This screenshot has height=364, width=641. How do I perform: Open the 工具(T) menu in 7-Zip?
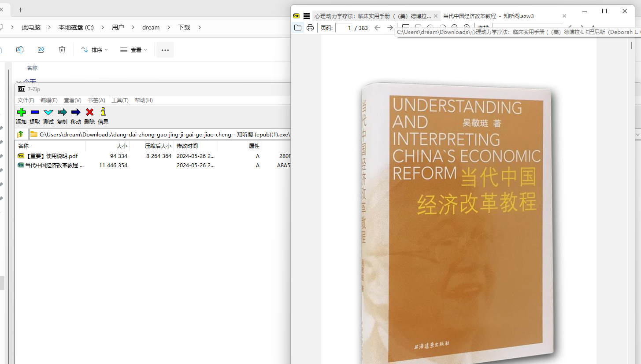point(120,100)
